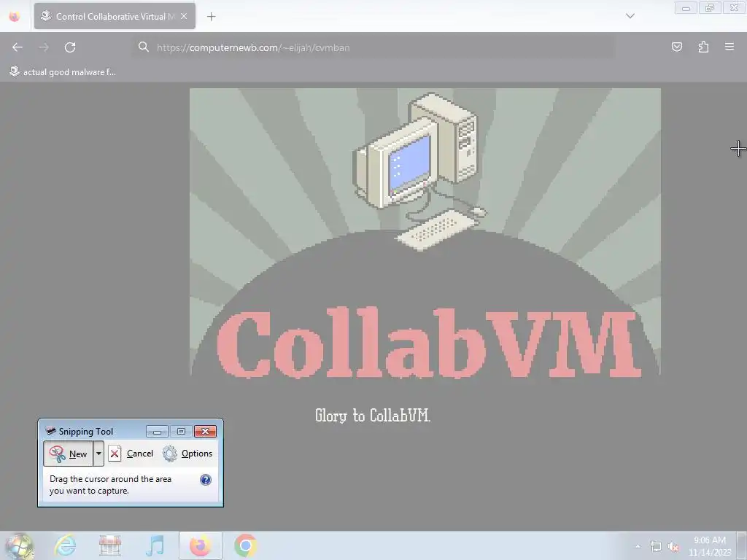Click the Firefox back arrow
The image size is (747, 560).
pyautogui.click(x=18, y=47)
